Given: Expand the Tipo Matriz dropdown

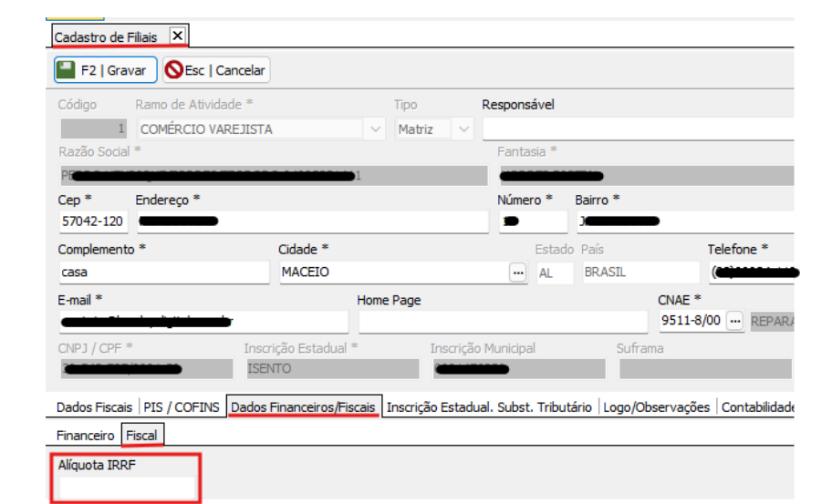Looking at the screenshot, I should [x=463, y=129].
